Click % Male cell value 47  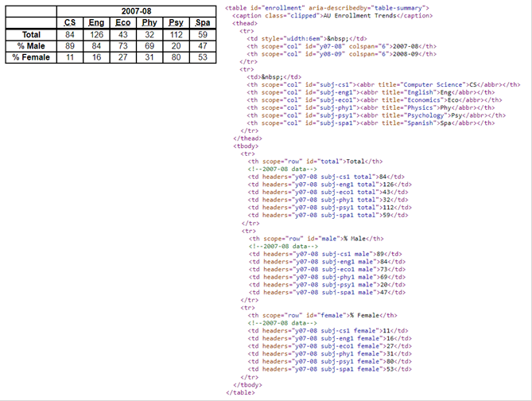[203, 46]
